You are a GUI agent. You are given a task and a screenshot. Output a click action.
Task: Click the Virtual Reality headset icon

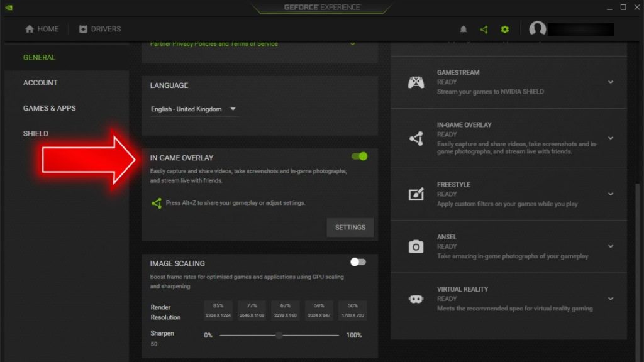point(416,299)
